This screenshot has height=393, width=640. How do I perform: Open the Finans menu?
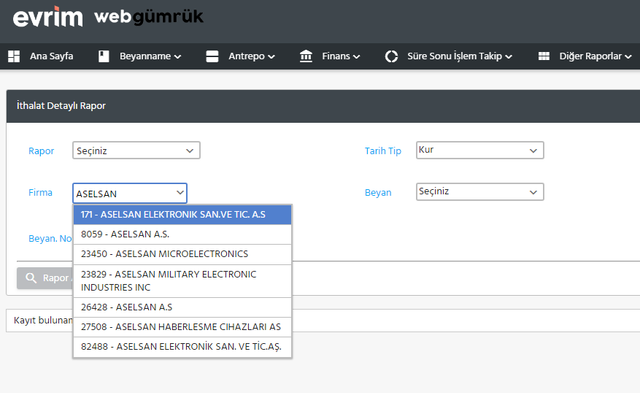tap(341, 56)
